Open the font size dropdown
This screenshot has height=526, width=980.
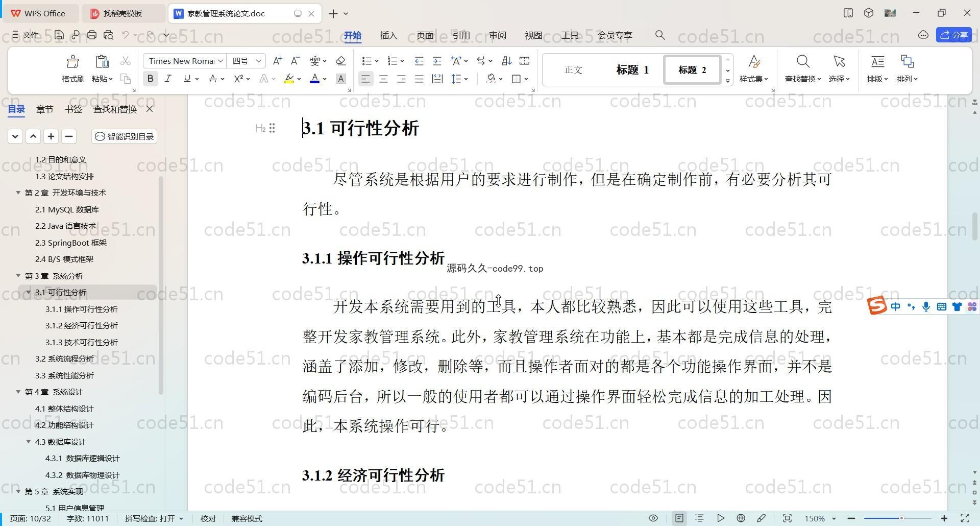pyautogui.click(x=259, y=61)
